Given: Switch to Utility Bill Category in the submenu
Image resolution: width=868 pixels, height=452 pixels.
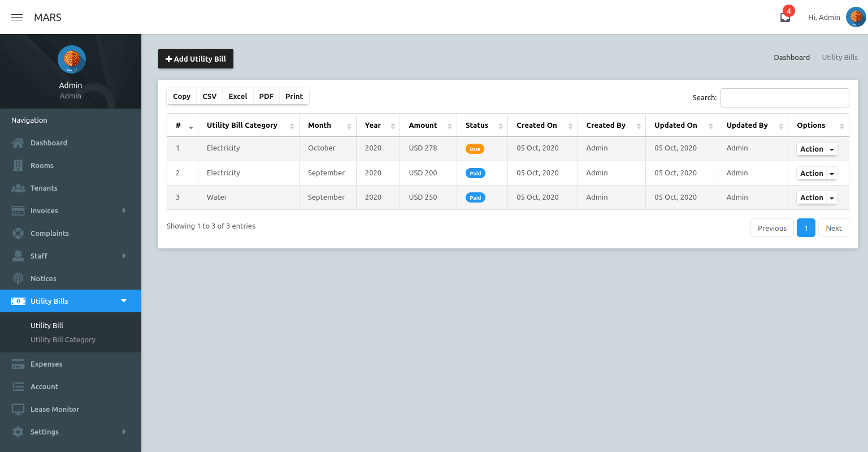Looking at the screenshot, I should pos(63,339).
